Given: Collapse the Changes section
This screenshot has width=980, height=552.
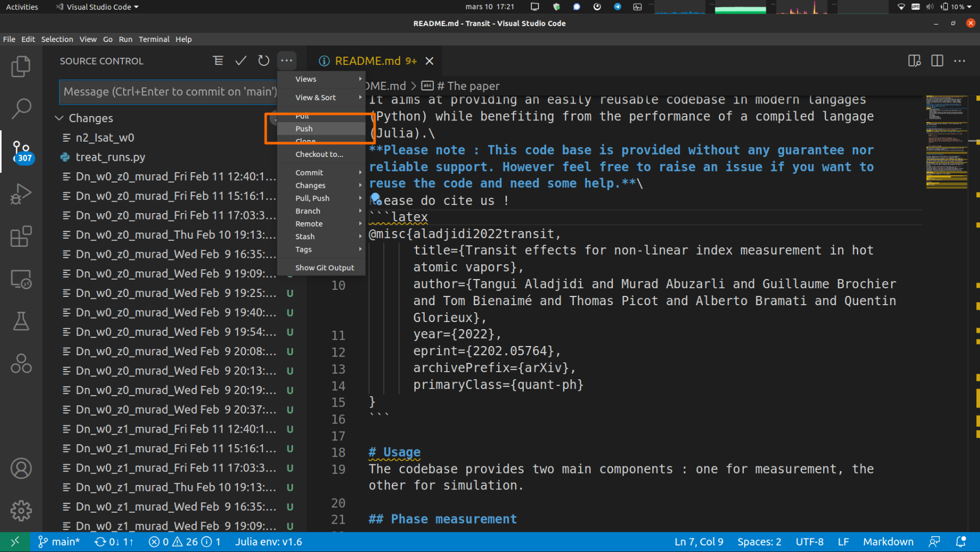Looking at the screenshot, I should pyautogui.click(x=59, y=118).
